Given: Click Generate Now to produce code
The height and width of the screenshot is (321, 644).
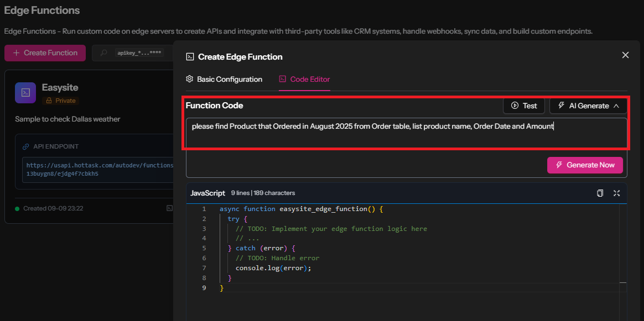Looking at the screenshot, I should tap(585, 165).
